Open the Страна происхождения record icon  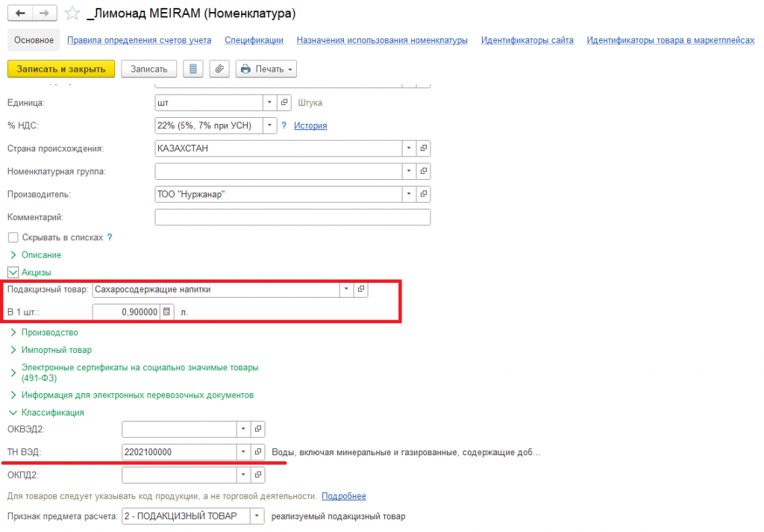424,148
